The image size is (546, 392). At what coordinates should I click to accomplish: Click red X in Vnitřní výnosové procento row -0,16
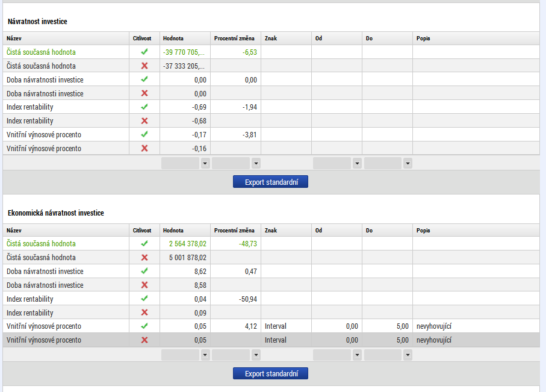click(144, 148)
